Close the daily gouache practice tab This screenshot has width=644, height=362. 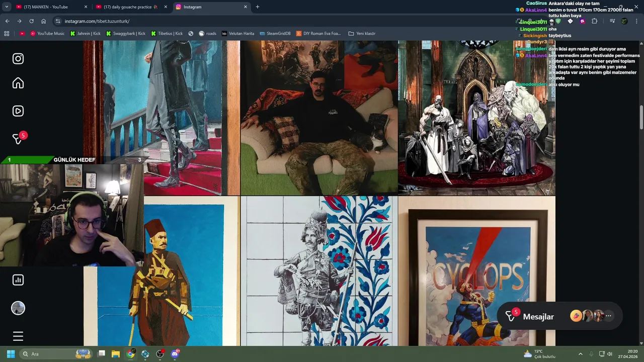[x=166, y=7]
